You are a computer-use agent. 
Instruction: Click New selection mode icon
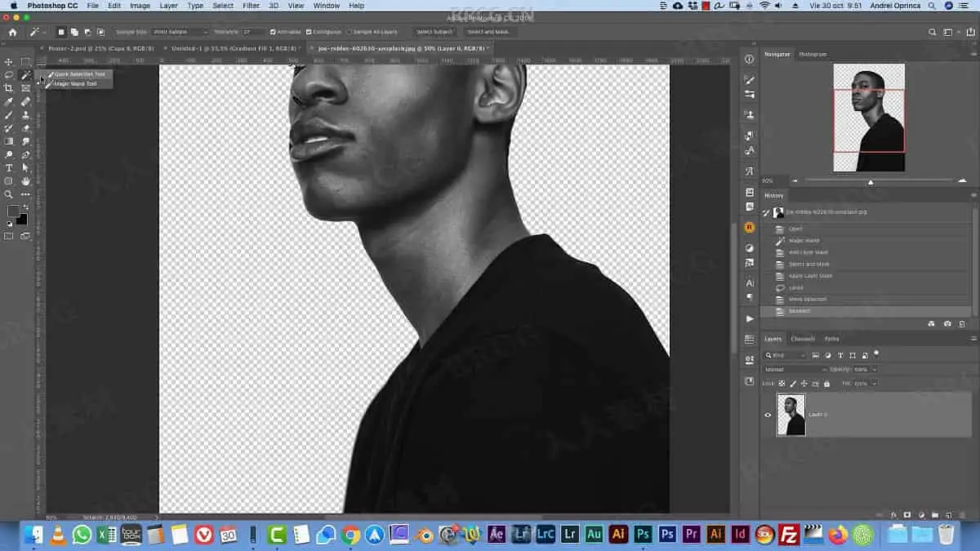pyautogui.click(x=61, y=32)
